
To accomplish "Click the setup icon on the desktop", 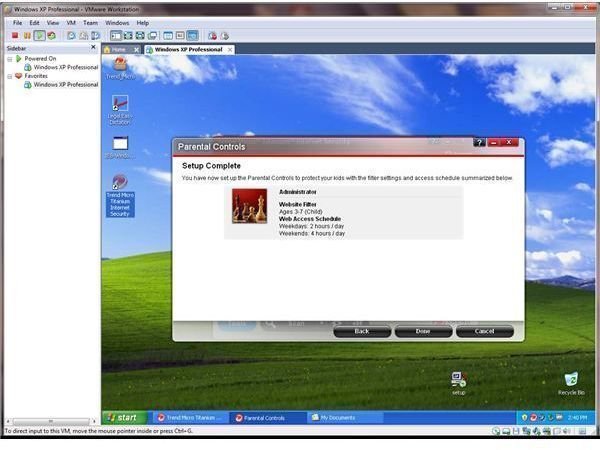I will (458, 383).
